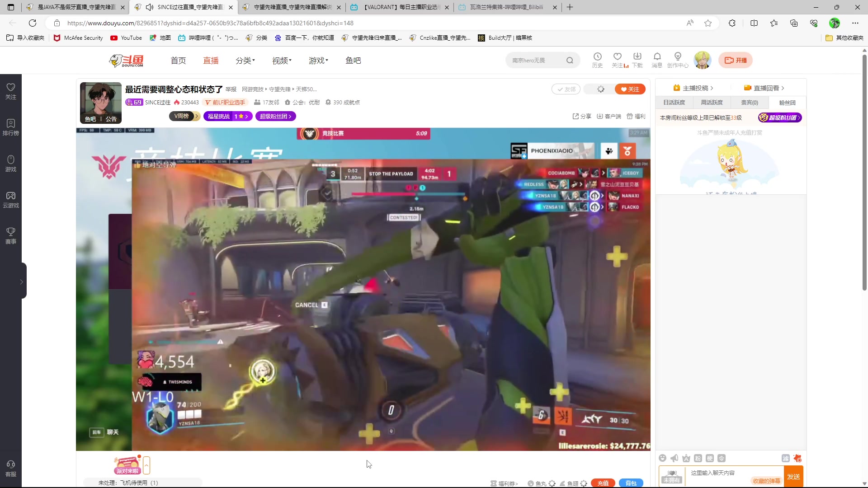Expand the left sidebar collapse arrow
Viewport: 868px width, 488px height.
click(21, 282)
